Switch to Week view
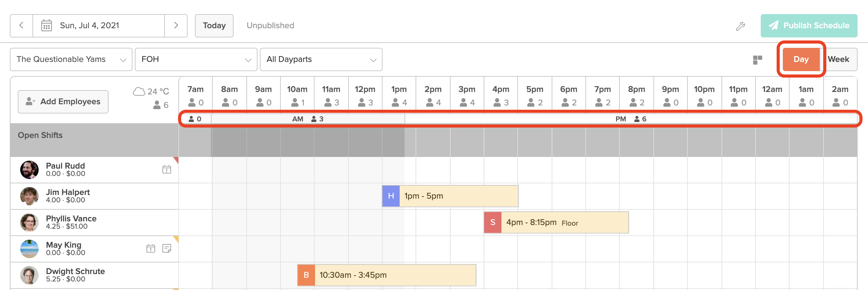The image size is (868, 290). 838,59
